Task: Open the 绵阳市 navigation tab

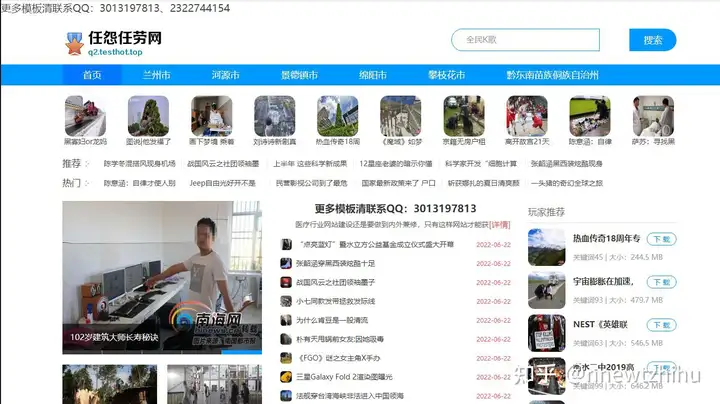Action: click(x=373, y=75)
